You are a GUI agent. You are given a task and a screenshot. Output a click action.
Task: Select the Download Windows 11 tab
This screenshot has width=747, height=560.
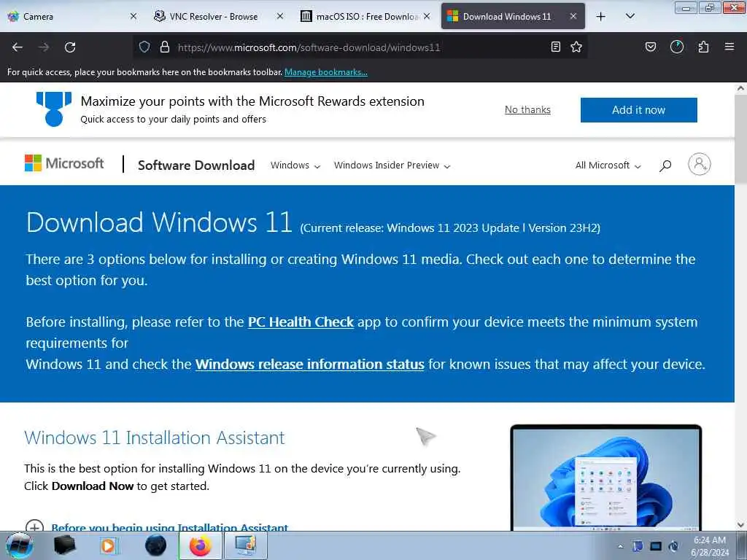513,17
